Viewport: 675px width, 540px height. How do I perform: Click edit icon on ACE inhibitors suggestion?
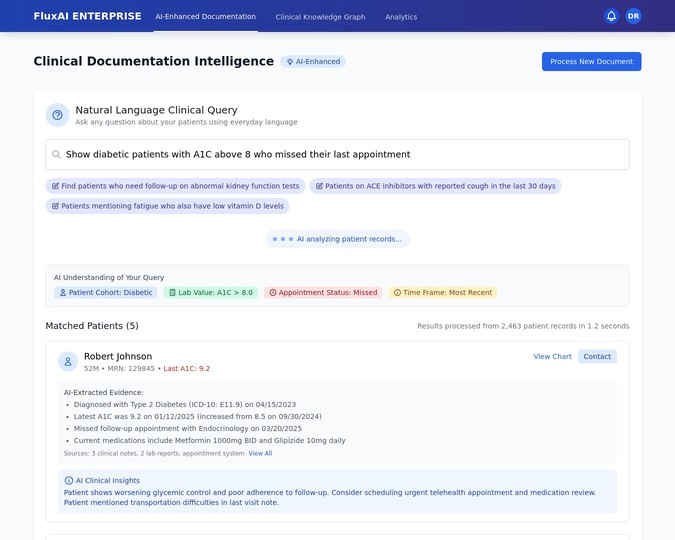pos(319,186)
